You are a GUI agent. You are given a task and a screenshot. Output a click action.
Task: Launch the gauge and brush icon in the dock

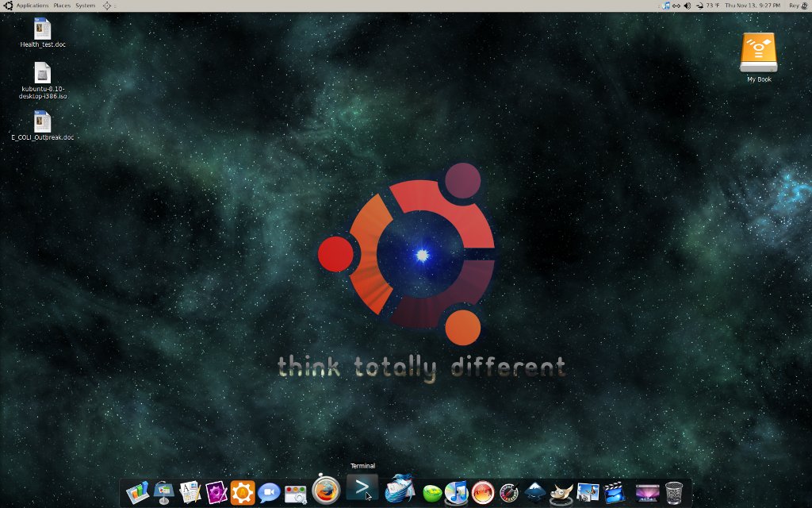click(x=509, y=493)
